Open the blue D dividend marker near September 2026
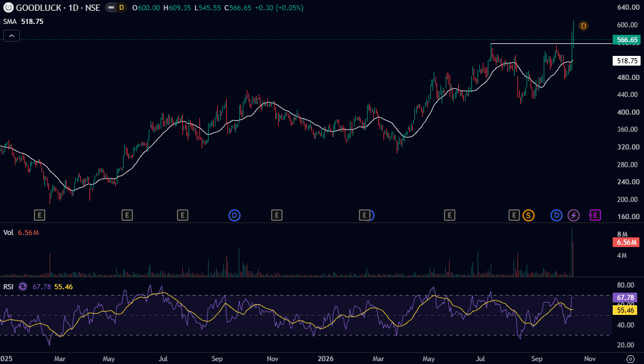Viewport: 644px width, 364px height. tap(556, 215)
